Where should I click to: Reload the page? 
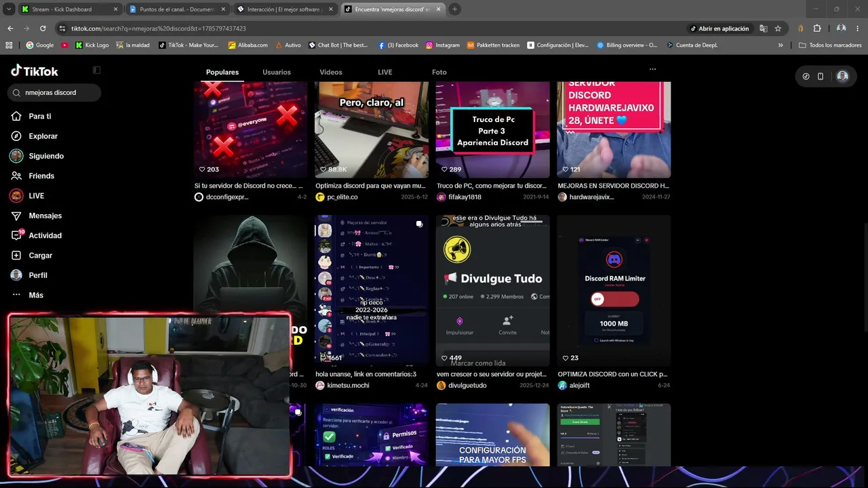(x=43, y=28)
